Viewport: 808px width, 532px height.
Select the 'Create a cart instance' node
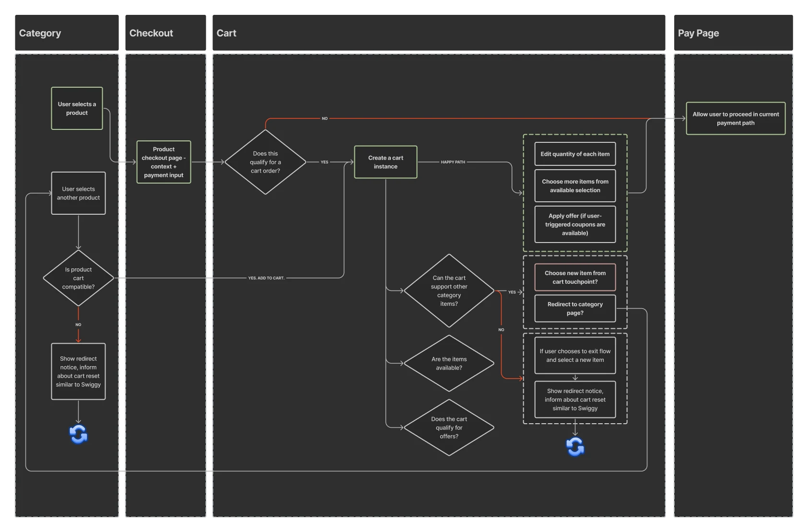click(x=386, y=162)
